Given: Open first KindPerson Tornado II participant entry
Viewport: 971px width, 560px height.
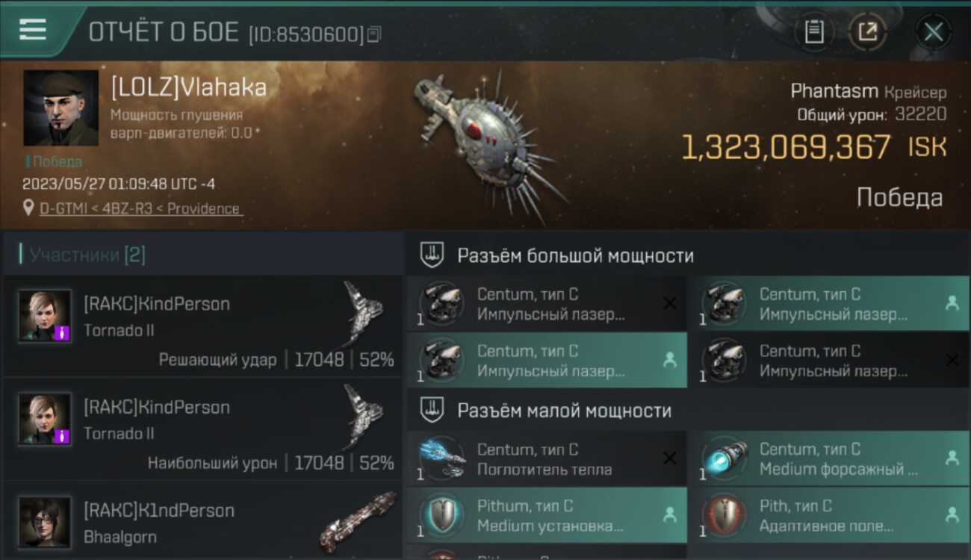Looking at the screenshot, I should (x=202, y=326).
